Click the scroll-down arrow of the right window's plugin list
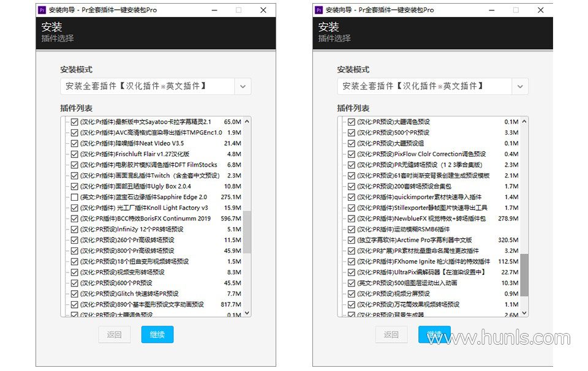Viewport: 588px width, 371px height. click(524, 313)
